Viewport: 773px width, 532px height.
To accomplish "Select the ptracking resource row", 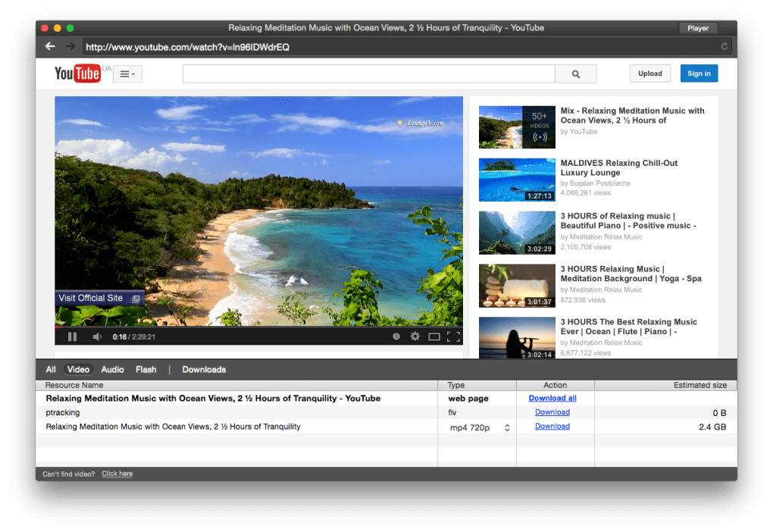I will pos(386,413).
